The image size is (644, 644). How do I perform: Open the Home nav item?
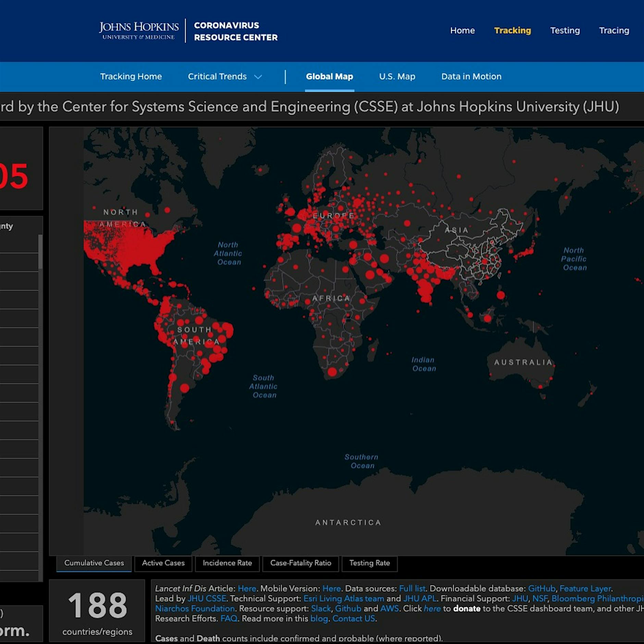pyautogui.click(x=462, y=30)
